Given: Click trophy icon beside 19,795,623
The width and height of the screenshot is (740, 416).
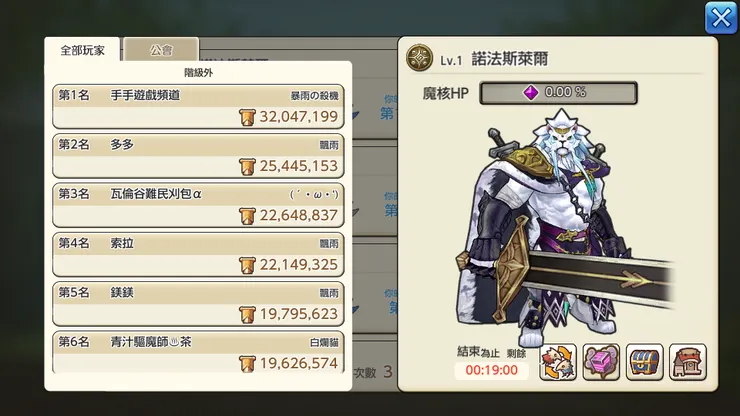Looking at the screenshot, I should coord(247,314).
